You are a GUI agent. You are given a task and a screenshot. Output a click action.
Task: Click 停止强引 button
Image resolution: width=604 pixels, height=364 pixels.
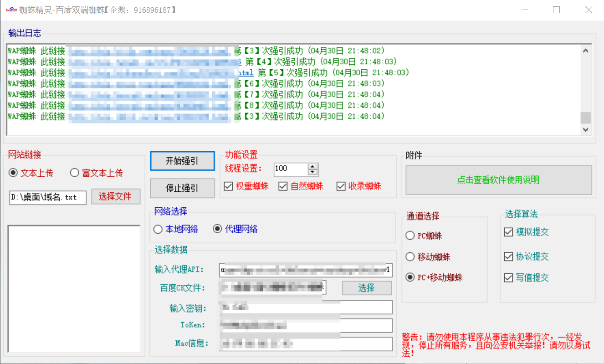click(183, 188)
